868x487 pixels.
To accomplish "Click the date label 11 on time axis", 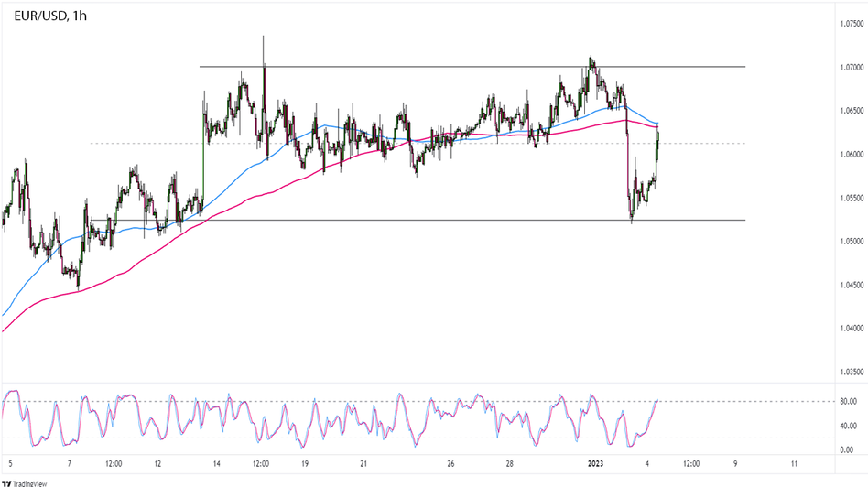I will click(x=794, y=464).
